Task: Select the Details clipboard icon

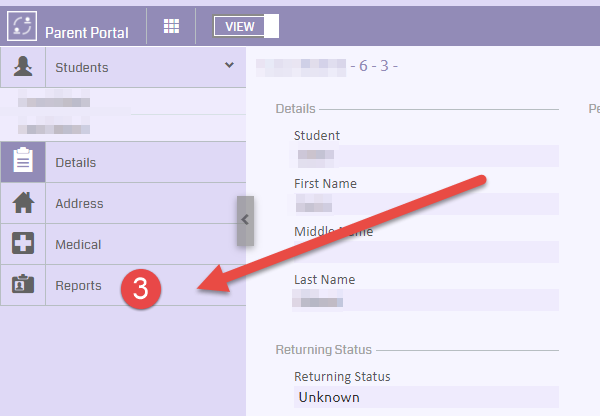Action: pos(22,162)
